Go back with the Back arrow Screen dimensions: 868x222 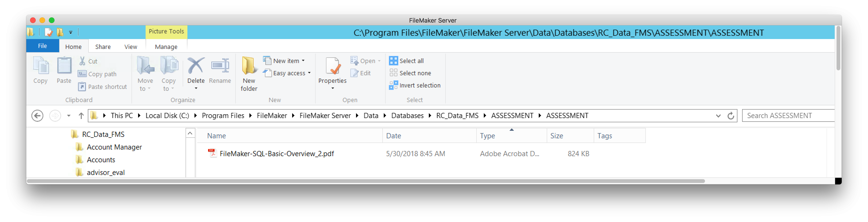coord(37,116)
